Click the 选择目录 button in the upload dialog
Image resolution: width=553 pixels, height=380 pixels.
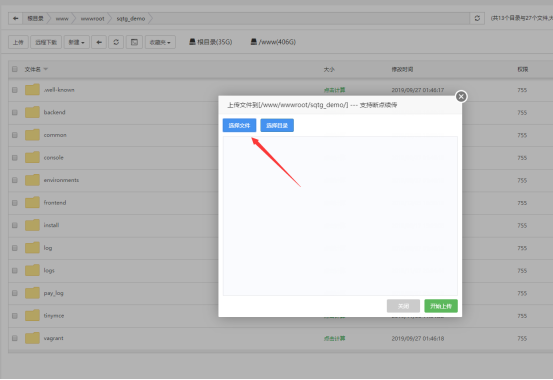point(277,125)
